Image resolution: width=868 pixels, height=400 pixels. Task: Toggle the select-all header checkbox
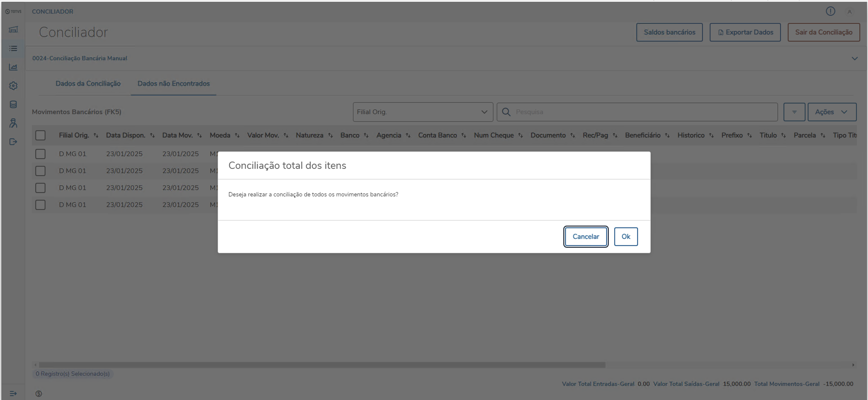(41, 136)
